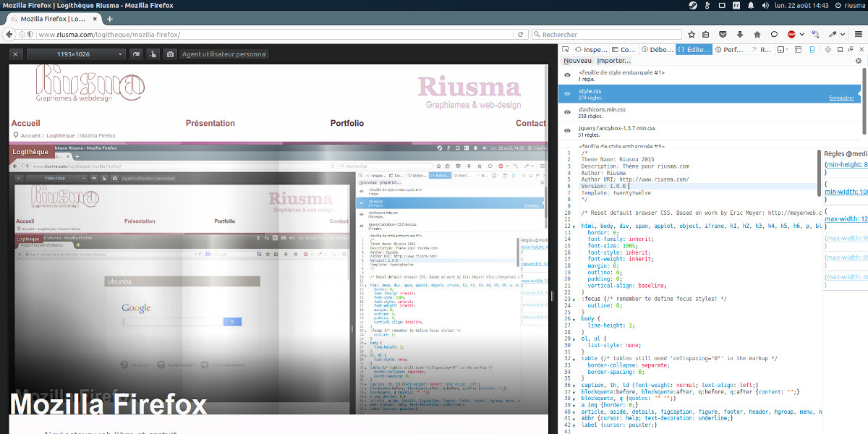Open a new browser tab
The width and height of the screenshot is (868, 434).
(x=110, y=19)
